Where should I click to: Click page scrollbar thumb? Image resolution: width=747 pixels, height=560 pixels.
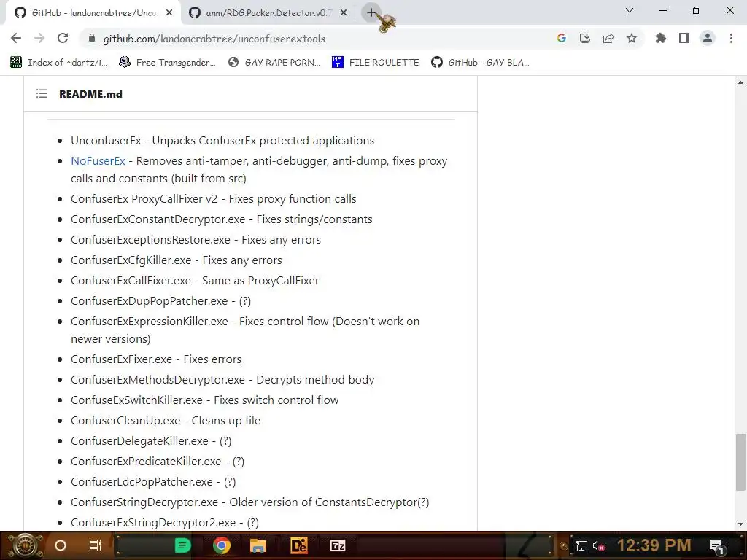740,462
